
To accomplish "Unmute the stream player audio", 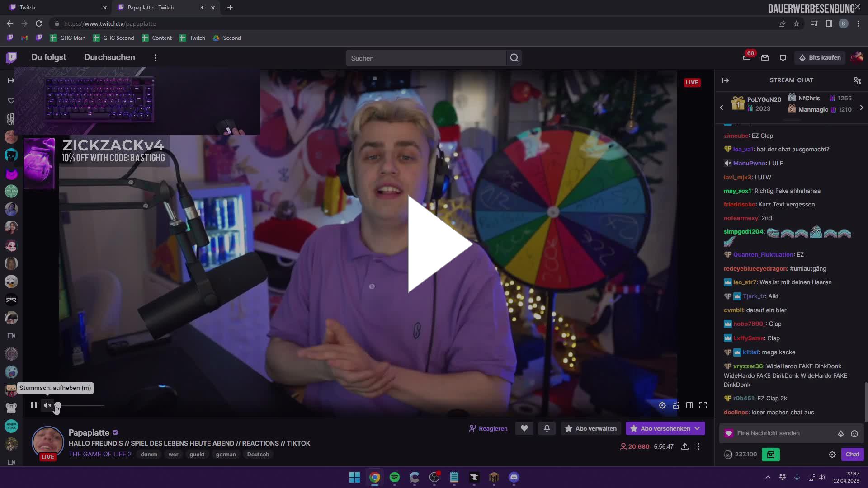I will [47, 405].
